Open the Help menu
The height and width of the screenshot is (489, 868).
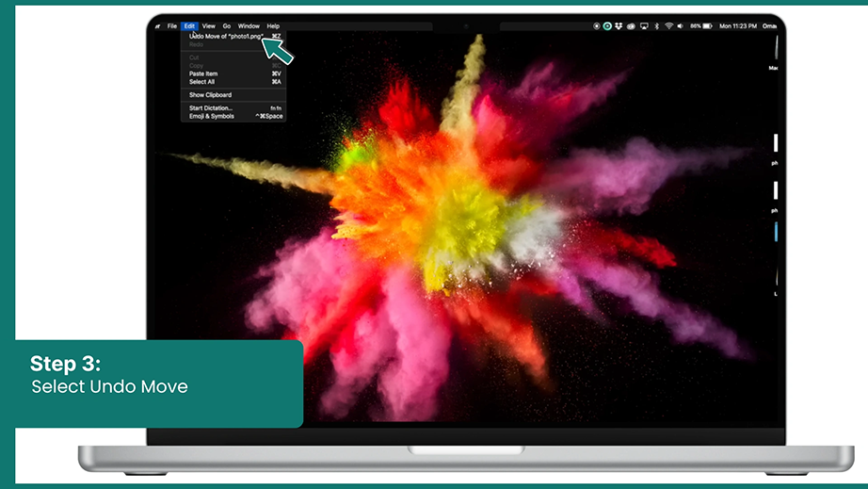(273, 26)
